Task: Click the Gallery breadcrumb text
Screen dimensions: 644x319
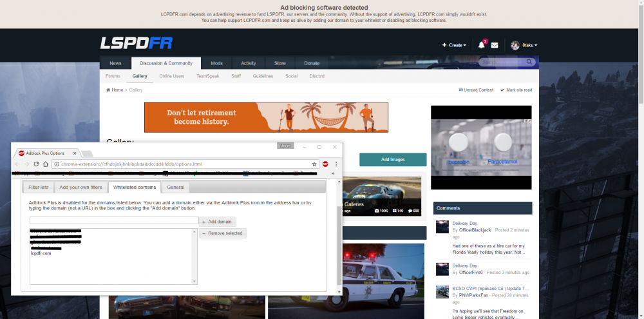Action: click(136, 90)
